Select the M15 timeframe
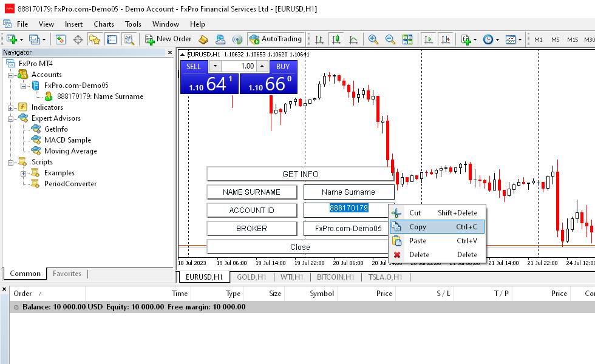 pos(573,39)
